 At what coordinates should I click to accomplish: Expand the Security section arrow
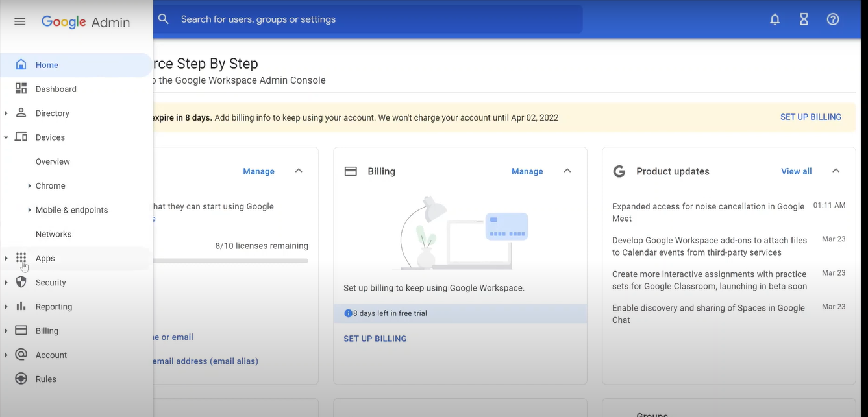click(x=6, y=283)
